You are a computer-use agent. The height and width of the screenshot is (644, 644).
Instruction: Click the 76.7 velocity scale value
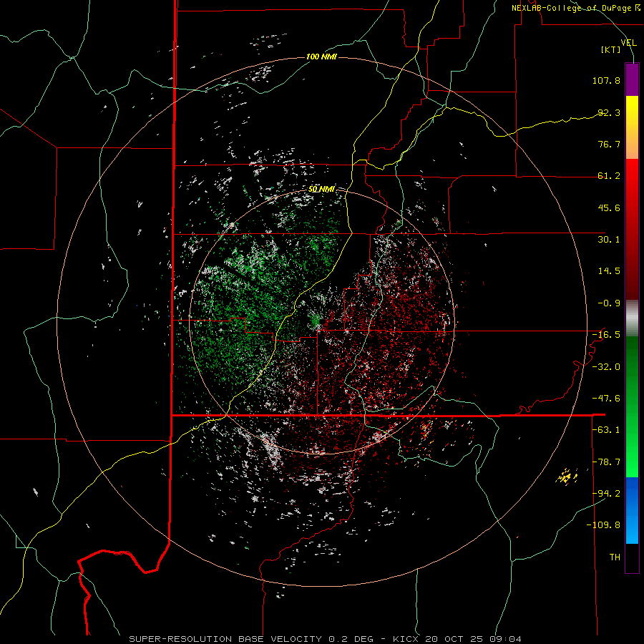[x=609, y=144]
